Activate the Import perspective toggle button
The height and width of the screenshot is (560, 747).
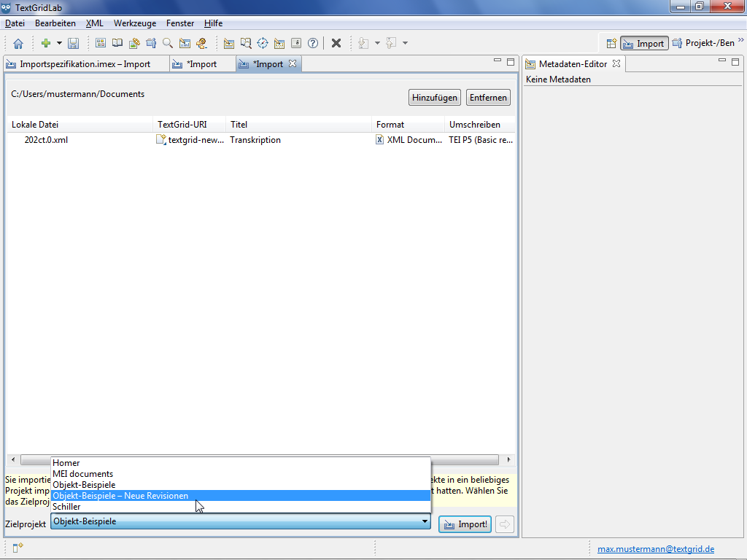644,43
